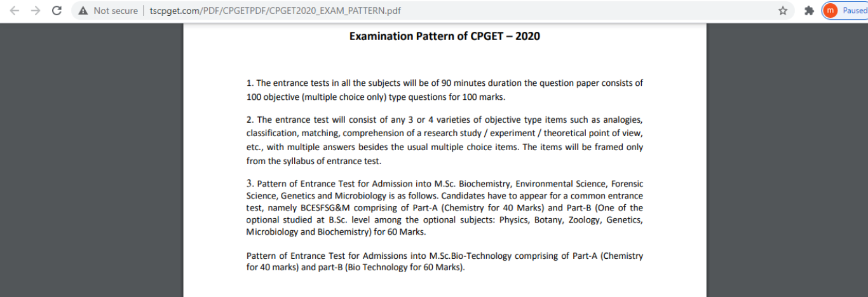Click the orange "m" profile avatar
This screenshot has height=297, width=868.
[830, 11]
